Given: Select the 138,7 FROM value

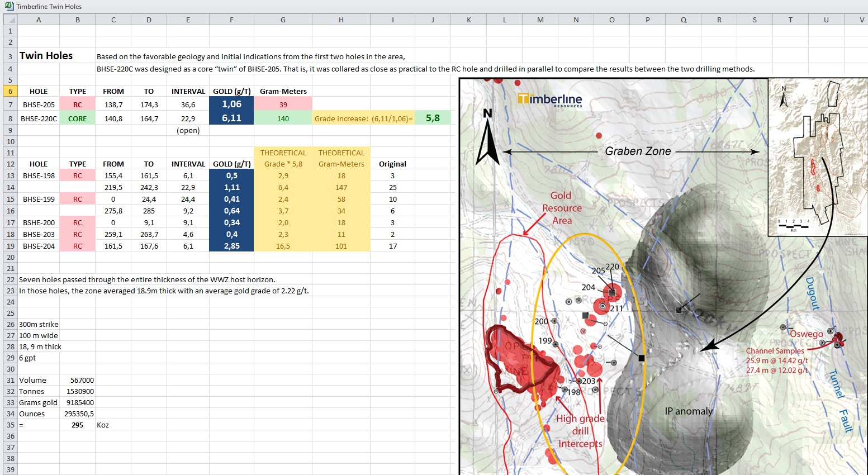Looking at the screenshot, I should (113, 104).
